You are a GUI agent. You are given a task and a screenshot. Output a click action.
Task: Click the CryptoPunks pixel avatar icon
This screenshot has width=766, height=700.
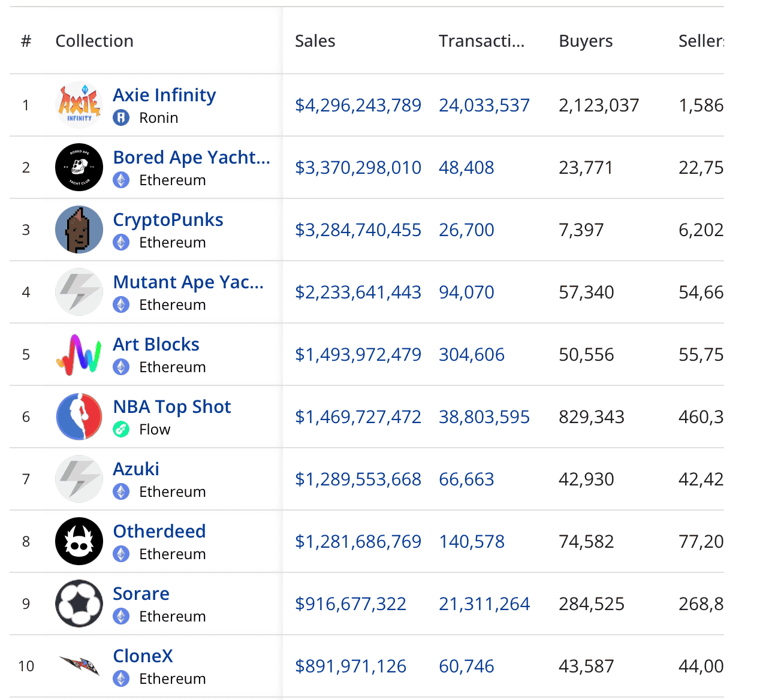coord(79,230)
